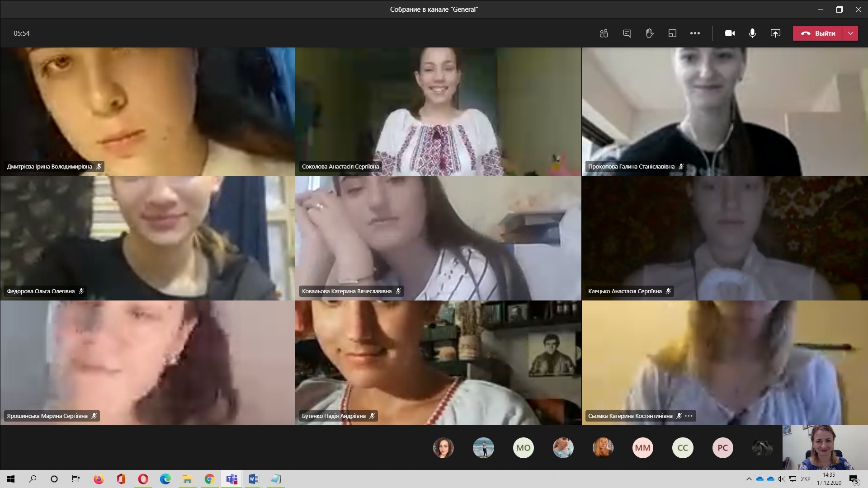Click the УКР language indicator

(805, 479)
